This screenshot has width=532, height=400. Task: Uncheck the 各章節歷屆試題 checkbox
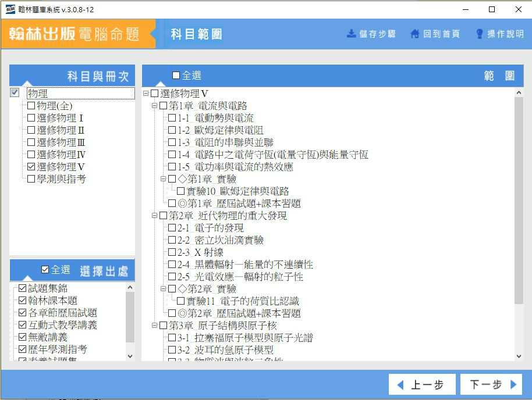[x=22, y=313]
